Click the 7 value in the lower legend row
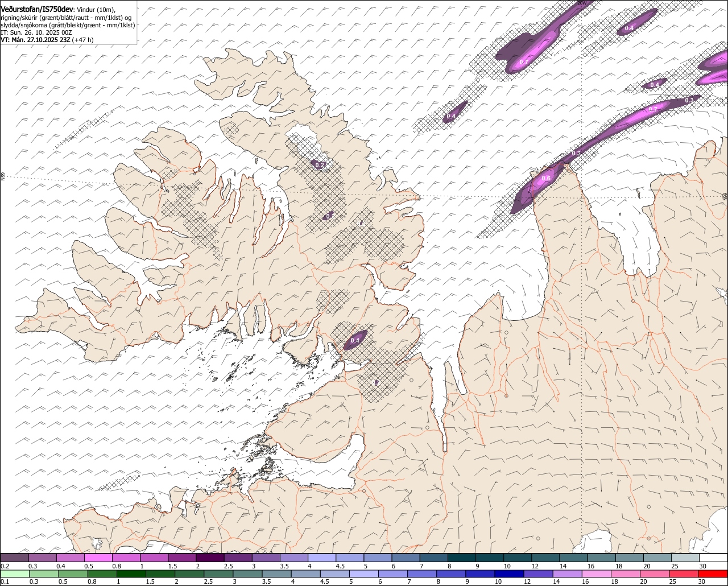 pos(409,581)
